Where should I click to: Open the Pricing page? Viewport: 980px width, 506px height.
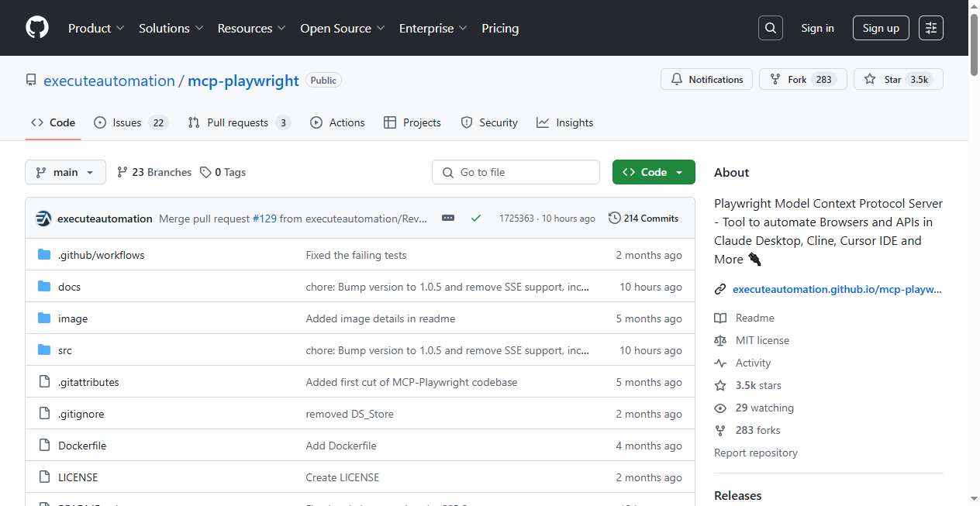[500, 28]
